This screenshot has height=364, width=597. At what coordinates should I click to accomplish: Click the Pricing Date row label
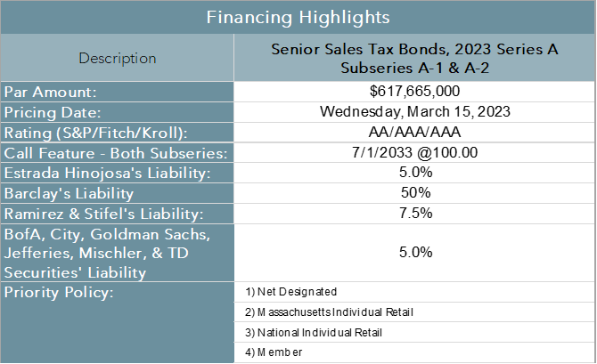click(117, 112)
